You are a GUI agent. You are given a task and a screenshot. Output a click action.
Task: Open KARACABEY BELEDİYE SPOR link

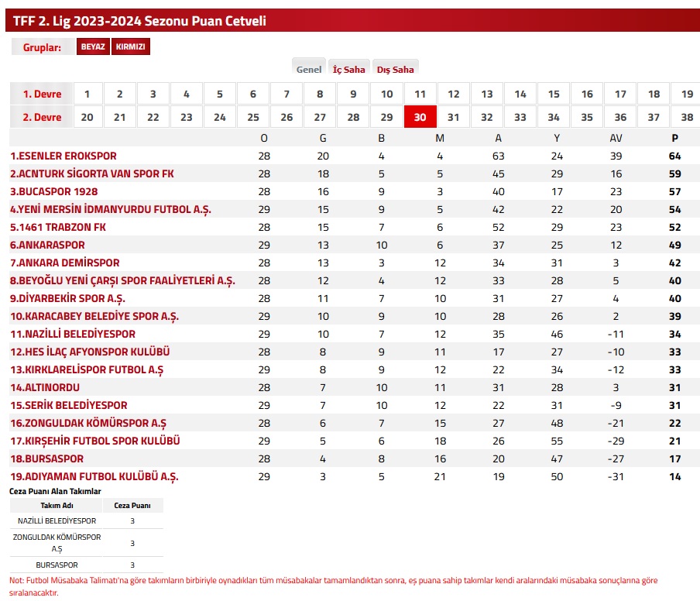[x=94, y=317]
